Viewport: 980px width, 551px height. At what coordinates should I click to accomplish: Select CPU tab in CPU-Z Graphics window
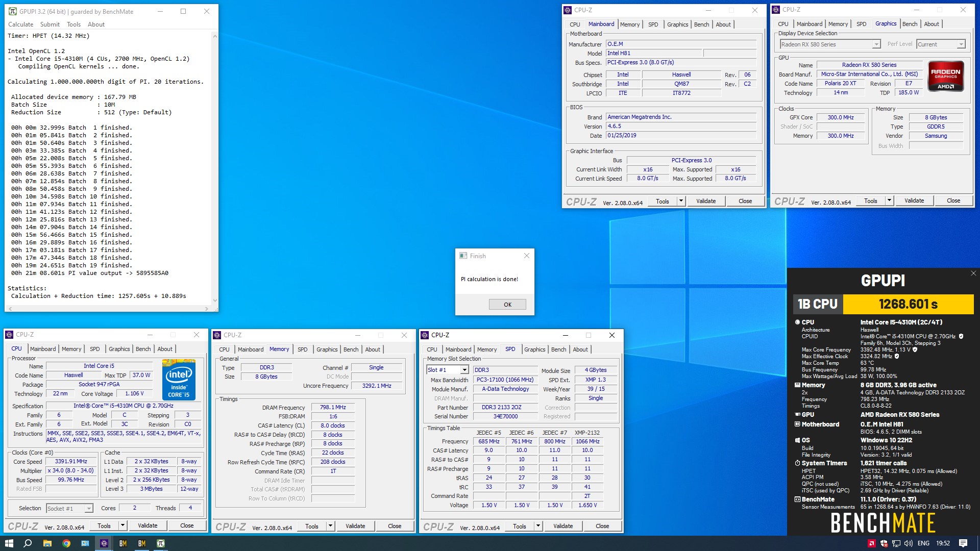click(x=783, y=24)
